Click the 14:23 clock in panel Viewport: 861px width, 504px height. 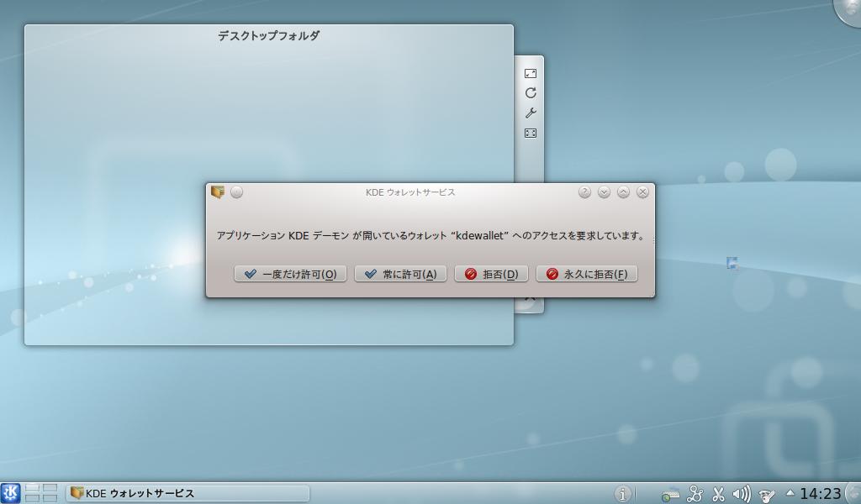pos(821,494)
